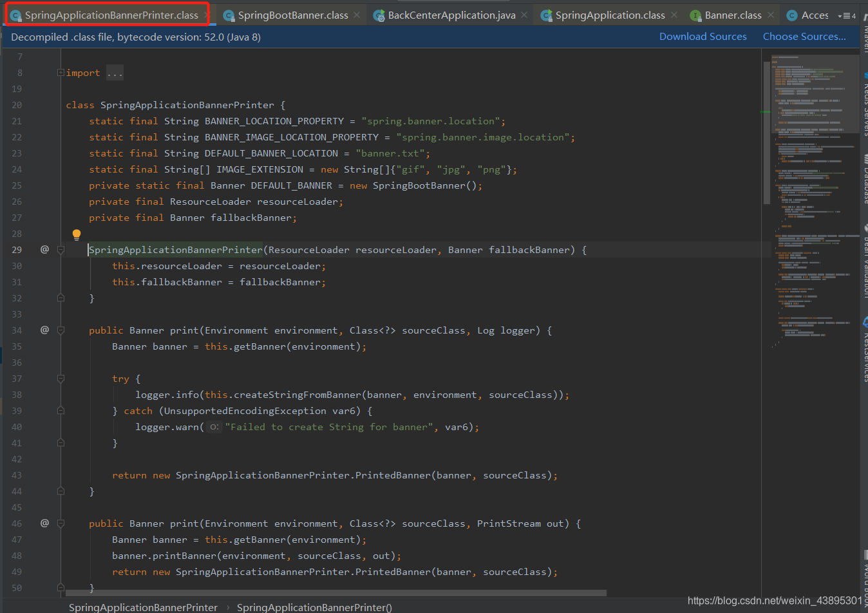Screen dimensions: 868x613
Task: Click the "banner.txt" string literal
Action: [x=390, y=153]
